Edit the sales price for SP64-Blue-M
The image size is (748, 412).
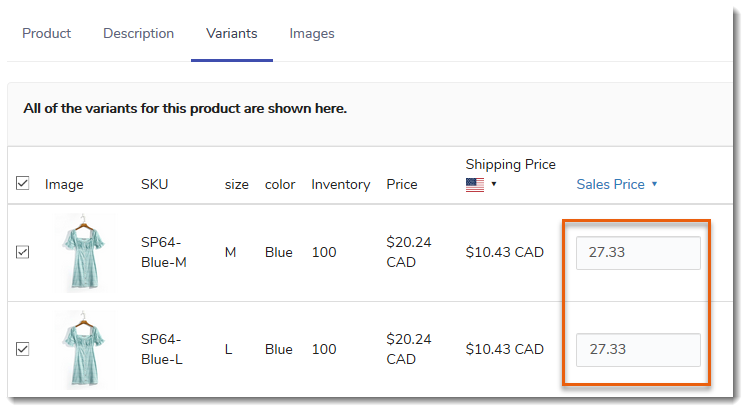coord(638,253)
